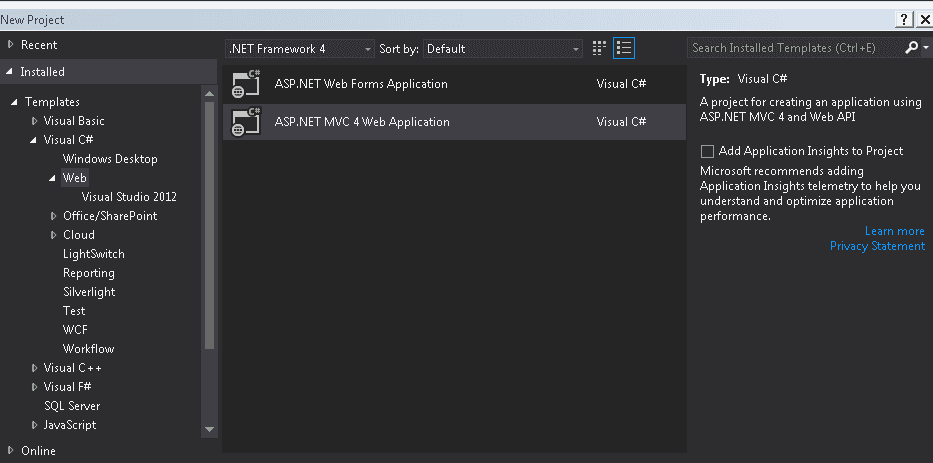The image size is (933, 463).
Task: Click the search magnifier icon
Action: 912,48
